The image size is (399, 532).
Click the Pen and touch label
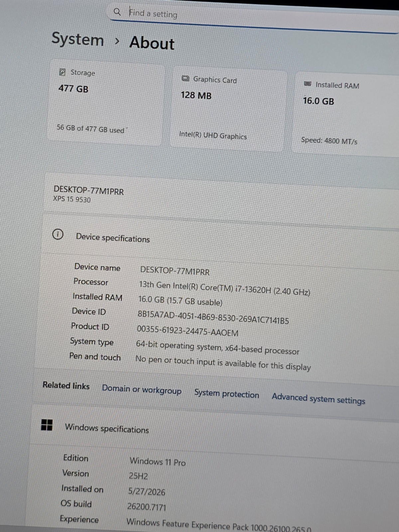pos(95,356)
